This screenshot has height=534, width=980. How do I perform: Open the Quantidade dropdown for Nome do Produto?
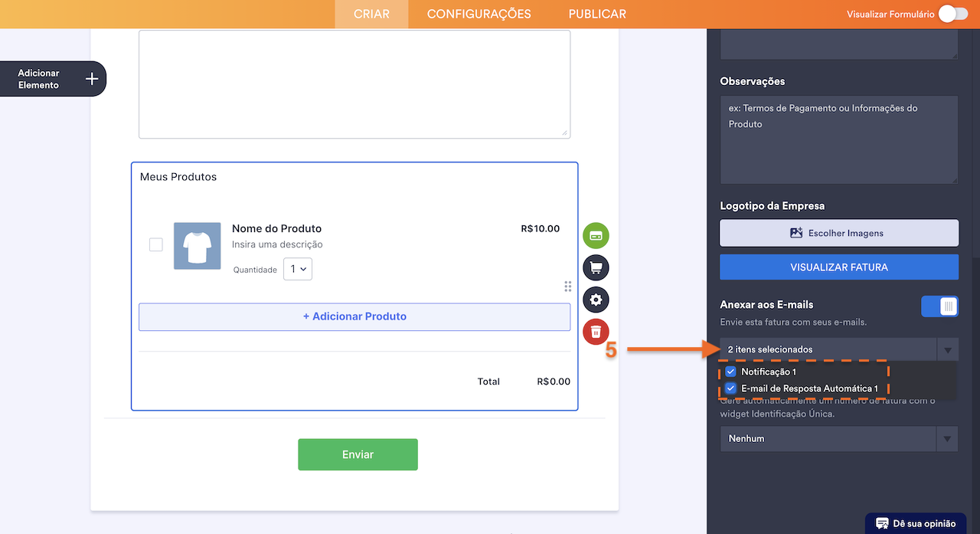(297, 269)
